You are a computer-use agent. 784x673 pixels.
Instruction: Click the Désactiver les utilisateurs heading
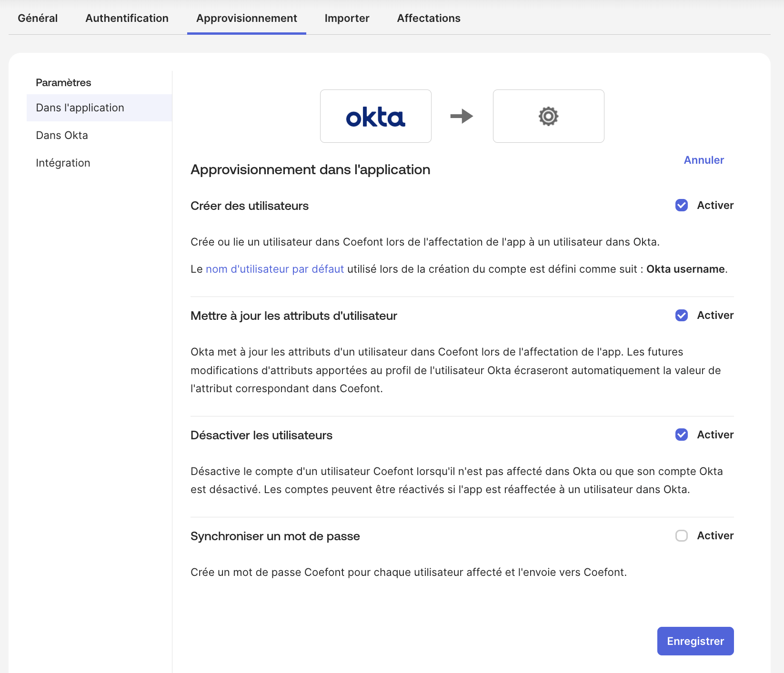(261, 435)
